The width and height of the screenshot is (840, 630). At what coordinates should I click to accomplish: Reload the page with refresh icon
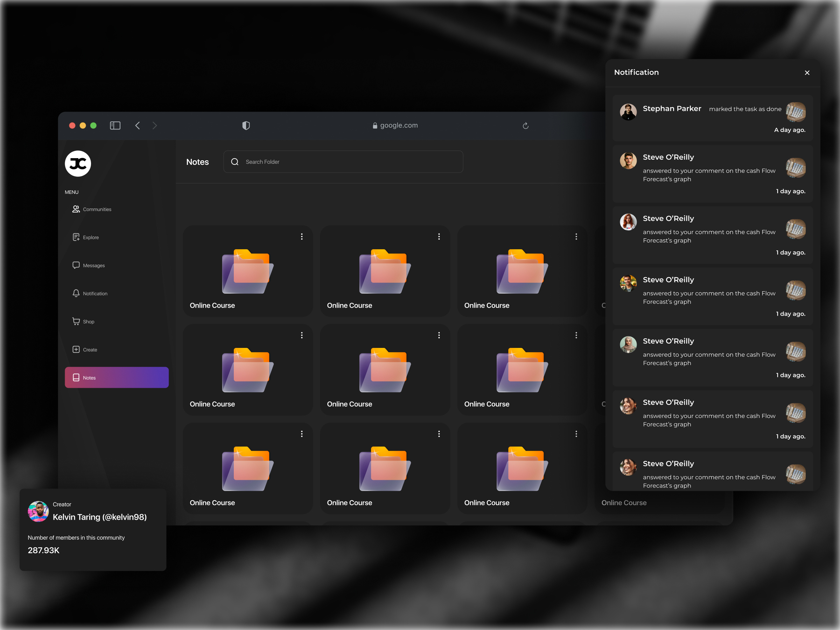point(526,126)
